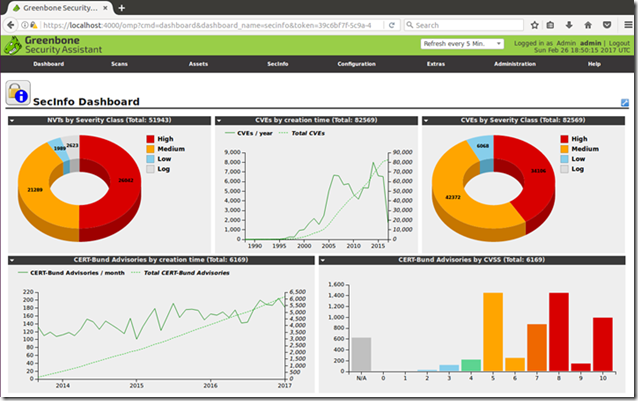
Task: Open the Refresh every 5 Min. dropdown
Action: (462, 44)
